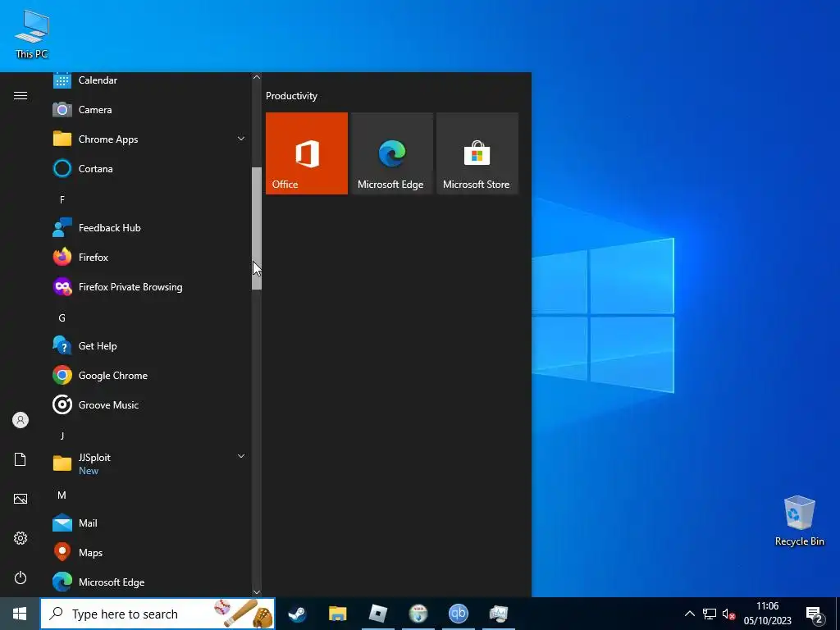Open Documents from Start sidebar

click(x=21, y=459)
